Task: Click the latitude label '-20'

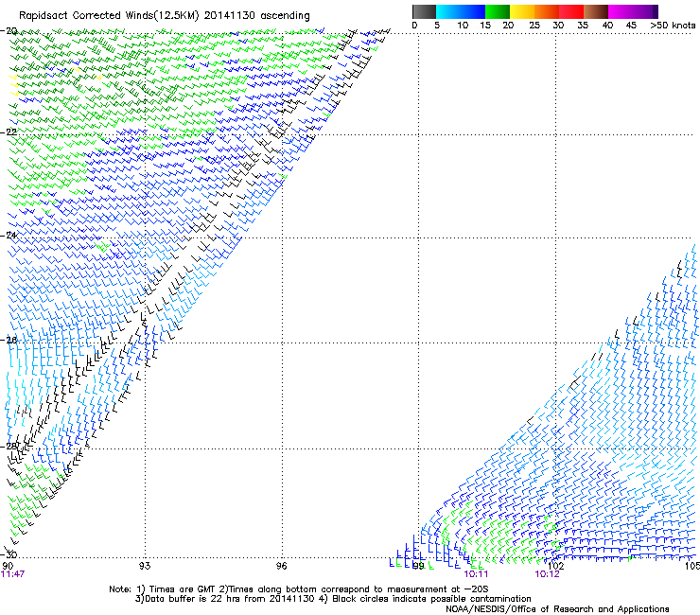Action: (x=9, y=31)
